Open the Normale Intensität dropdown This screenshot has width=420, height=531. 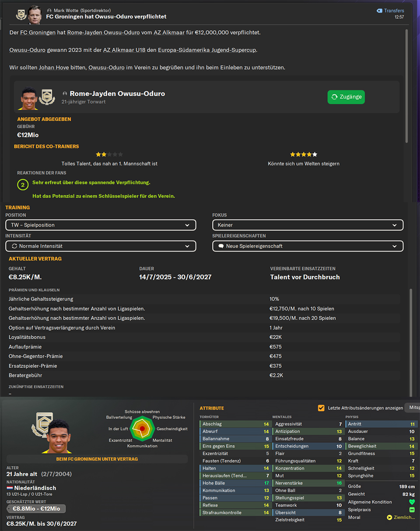coord(101,246)
